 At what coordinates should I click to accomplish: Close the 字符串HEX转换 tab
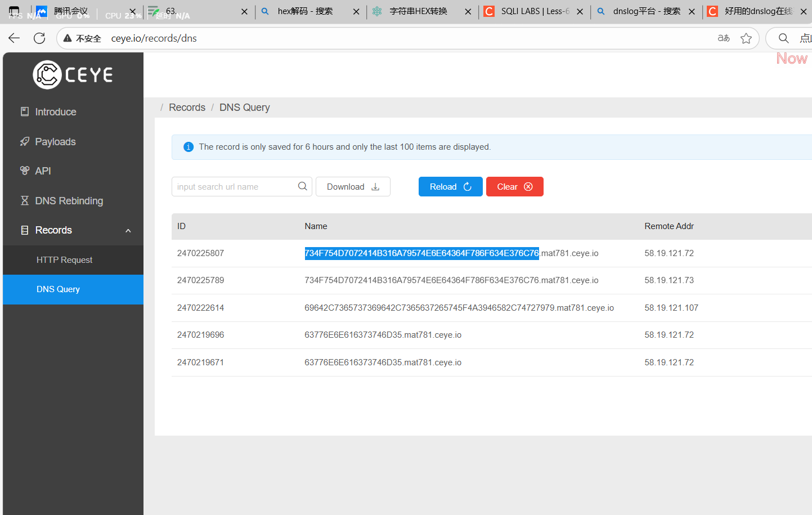pyautogui.click(x=468, y=11)
